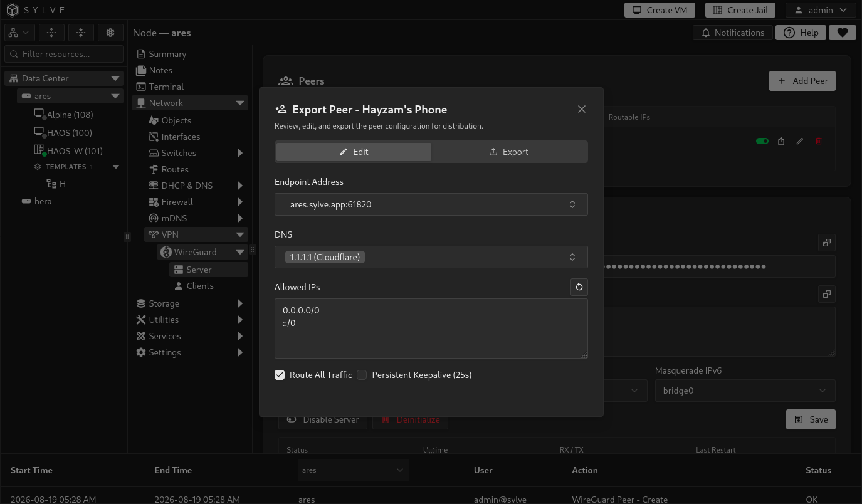This screenshot has height=504, width=862.
Task: Open the Masquerade IPv6 bridge0 dropdown
Action: [745, 391]
